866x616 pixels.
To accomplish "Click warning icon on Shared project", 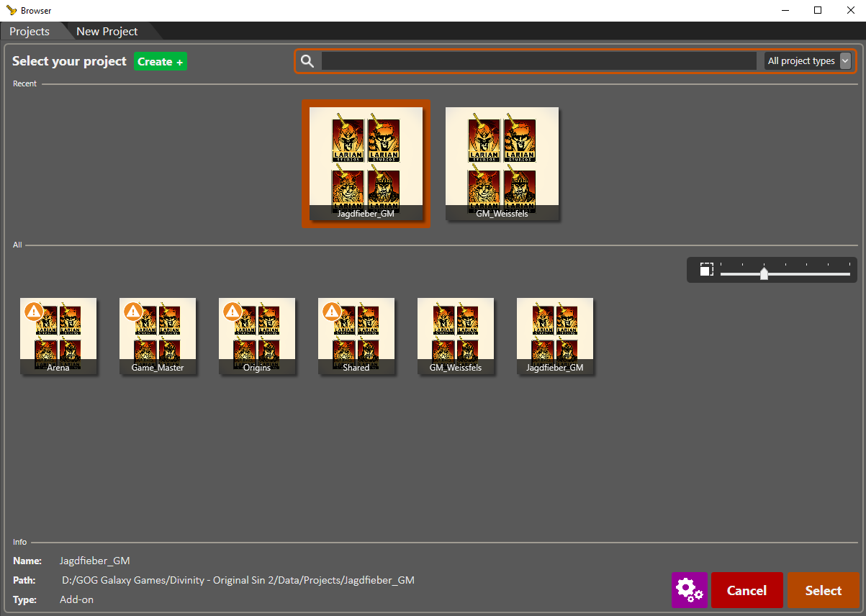I will (331, 311).
